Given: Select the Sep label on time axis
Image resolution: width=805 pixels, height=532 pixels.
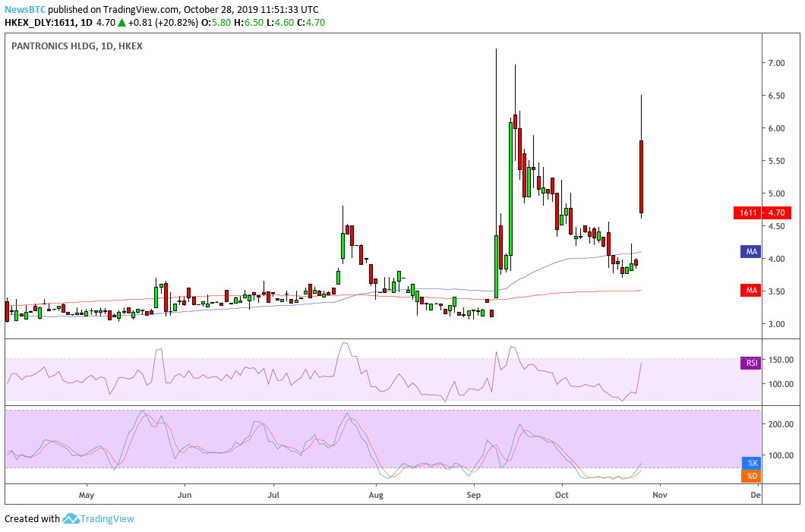Looking at the screenshot, I should point(474,494).
